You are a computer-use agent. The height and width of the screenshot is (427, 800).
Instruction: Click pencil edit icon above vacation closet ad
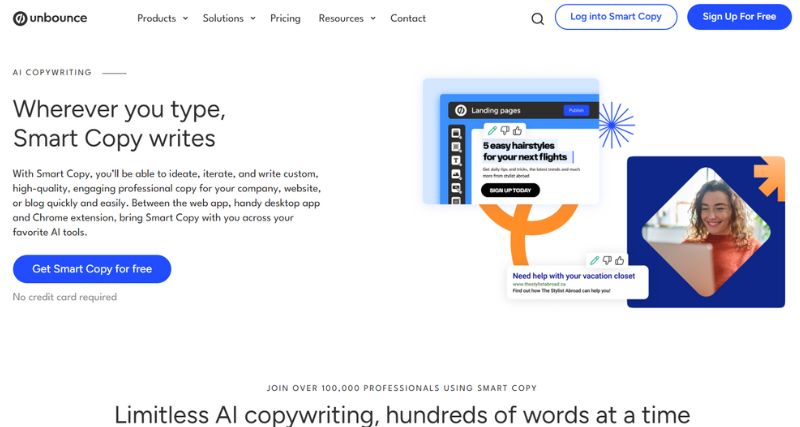pyautogui.click(x=594, y=260)
